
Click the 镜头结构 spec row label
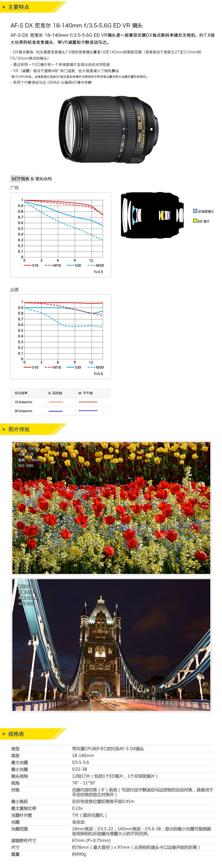[20, 776]
